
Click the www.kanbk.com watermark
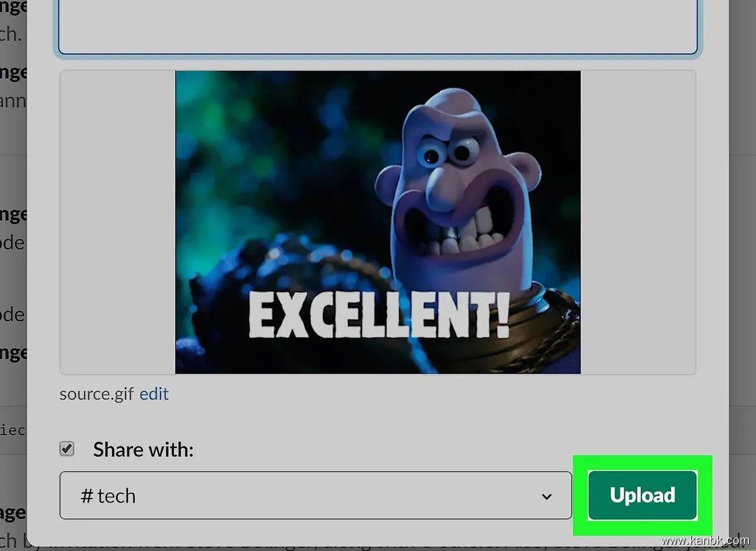[706, 541]
